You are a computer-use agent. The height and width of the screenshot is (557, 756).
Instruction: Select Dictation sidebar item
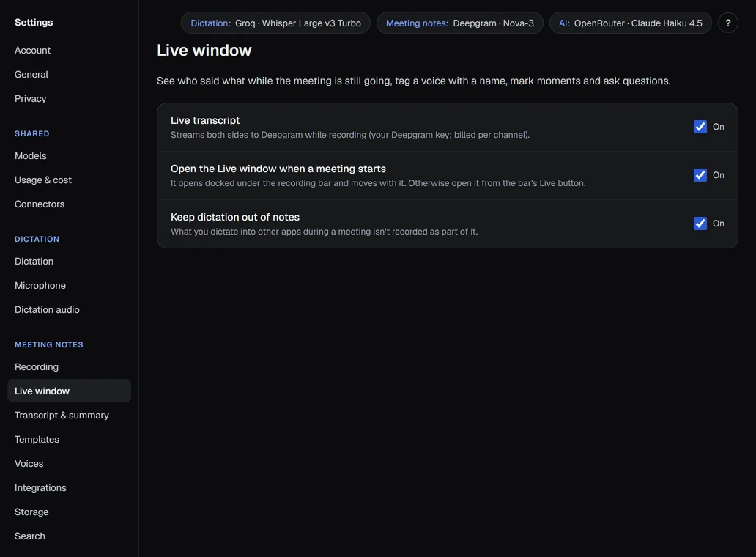click(x=69, y=262)
